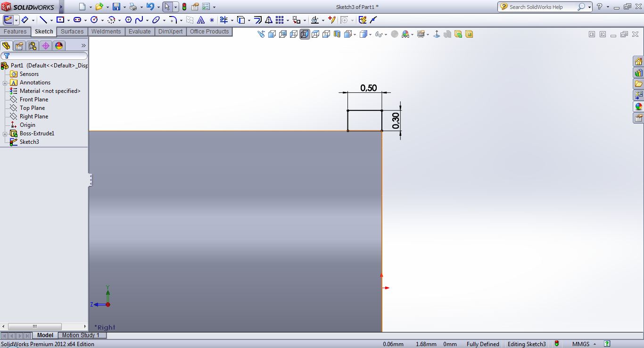Open the MMGS unit system dropdown

(584, 344)
